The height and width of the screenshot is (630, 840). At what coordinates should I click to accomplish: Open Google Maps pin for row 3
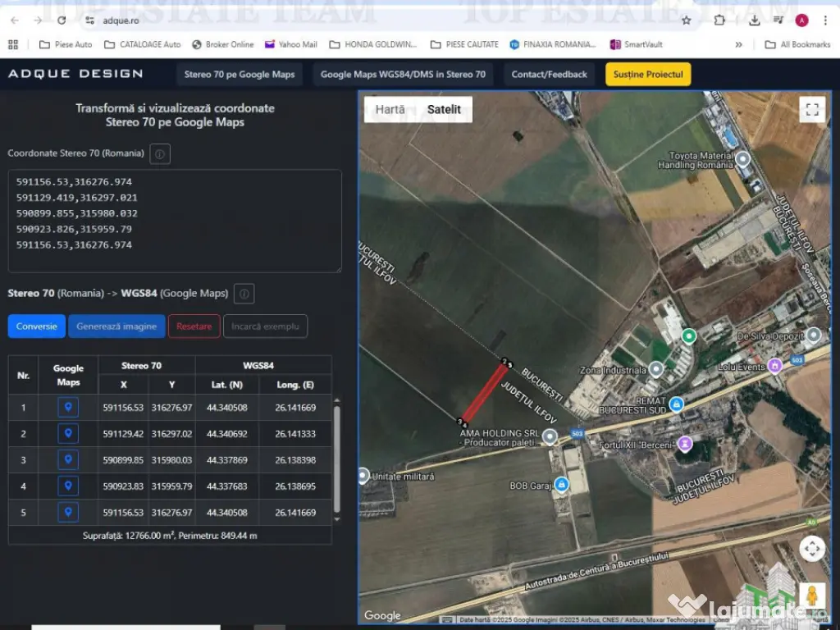click(x=68, y=460)
